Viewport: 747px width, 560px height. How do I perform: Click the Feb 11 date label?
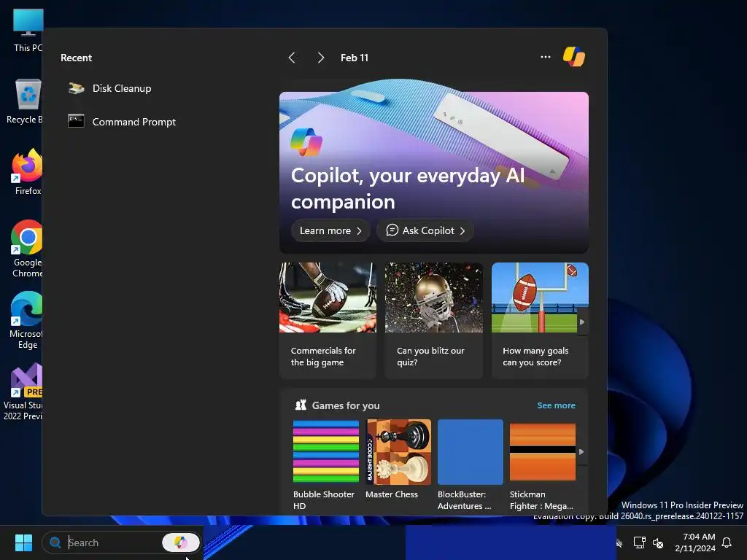(355, 58)
